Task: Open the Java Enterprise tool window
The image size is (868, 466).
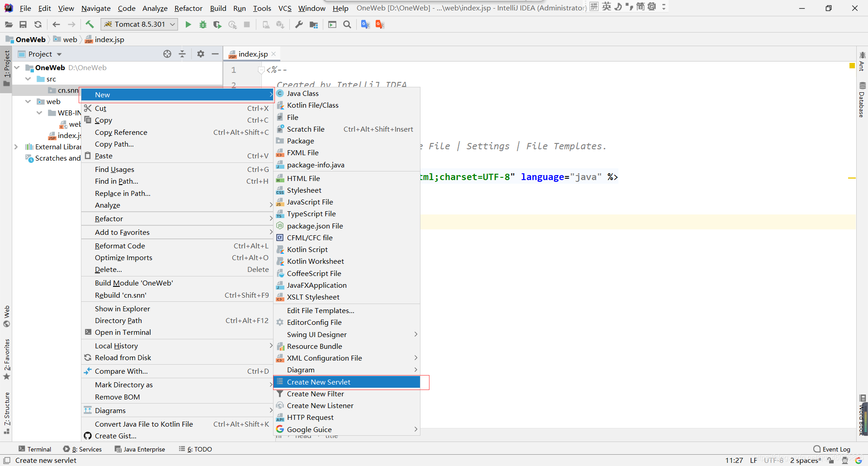Action: tap(140, 449)
